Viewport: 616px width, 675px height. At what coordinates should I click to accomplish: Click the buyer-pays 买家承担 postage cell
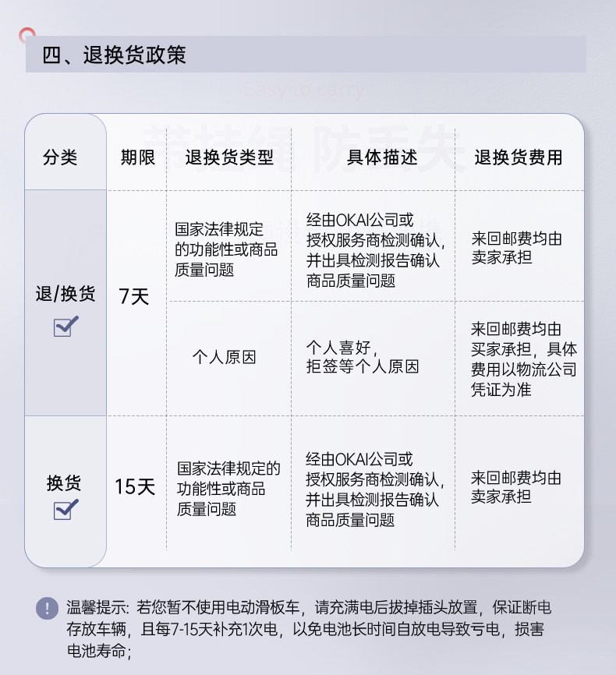[523, 359]
